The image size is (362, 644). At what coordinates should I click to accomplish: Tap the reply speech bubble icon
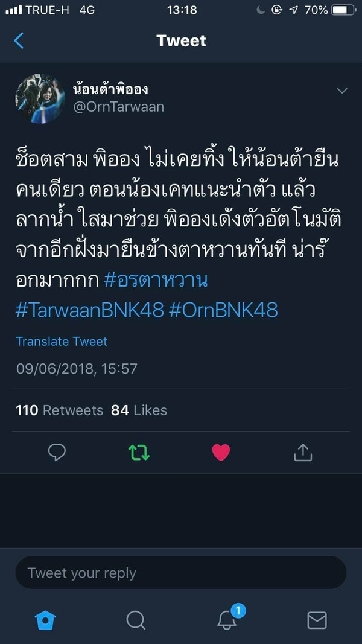pos(57,452)
